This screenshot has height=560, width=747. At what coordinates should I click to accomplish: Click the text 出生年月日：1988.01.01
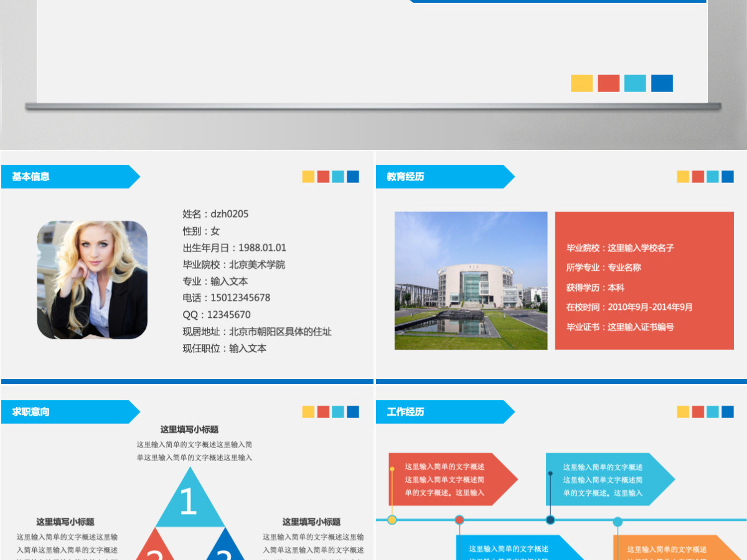pyautogui.click(x=235, y=248)
